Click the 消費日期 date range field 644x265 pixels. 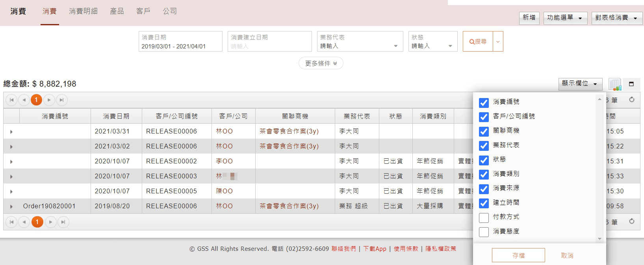click(x=180, y=42)
